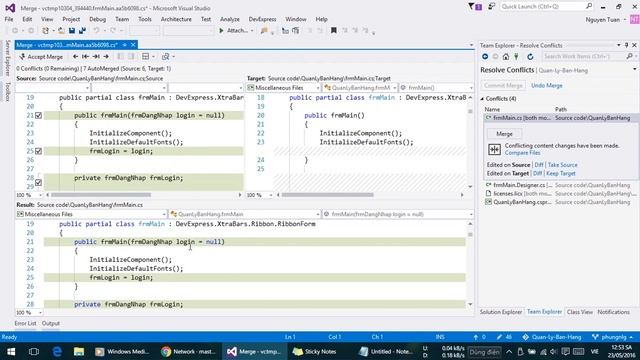The height and width of the screenshot is (360, 640).
Task: Click the Compare Files link
Action: [x=522, y=153]
